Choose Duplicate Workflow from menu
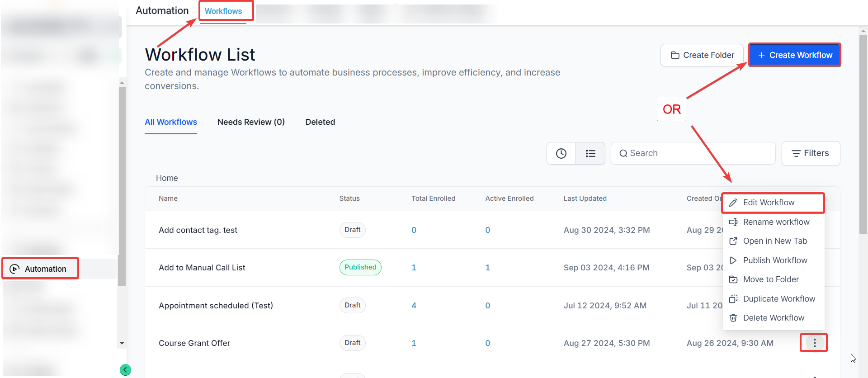 pyautogui.click(x=778, y=299)
